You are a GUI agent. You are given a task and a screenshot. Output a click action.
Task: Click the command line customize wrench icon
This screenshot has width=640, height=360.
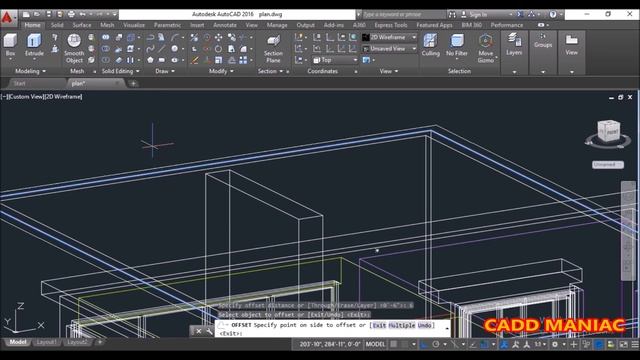pyautogui.click(x=209, y=331)
